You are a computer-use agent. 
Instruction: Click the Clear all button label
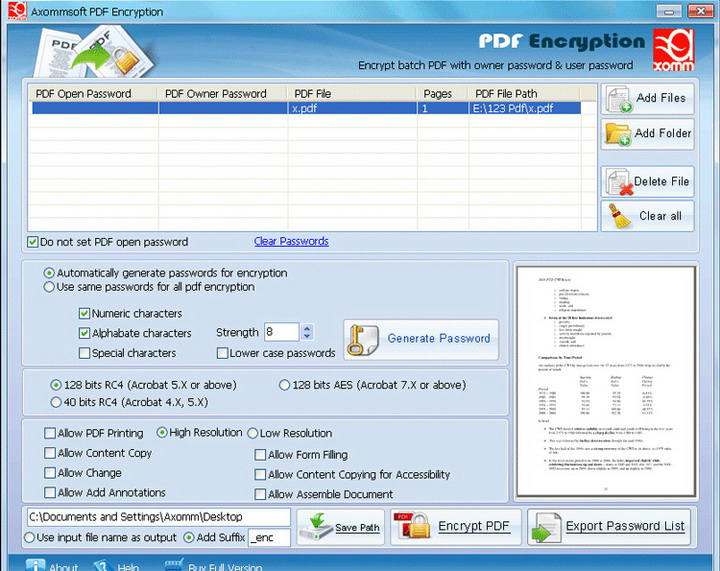[x=660, y=216]
